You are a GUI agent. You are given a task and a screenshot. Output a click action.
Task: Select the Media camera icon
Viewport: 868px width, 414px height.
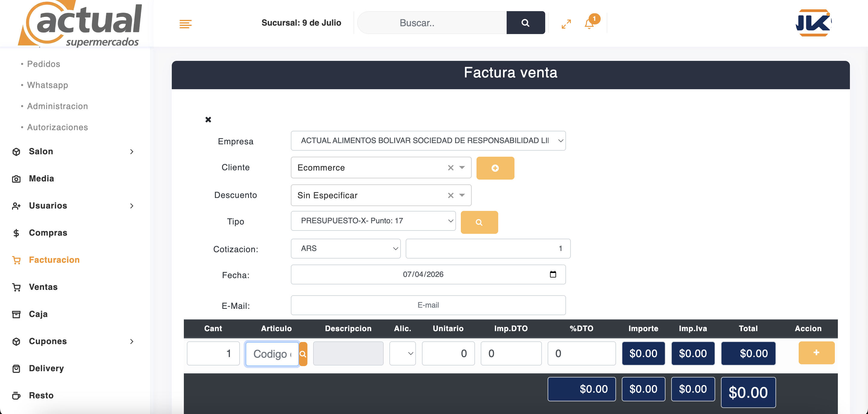coord(16,179)
